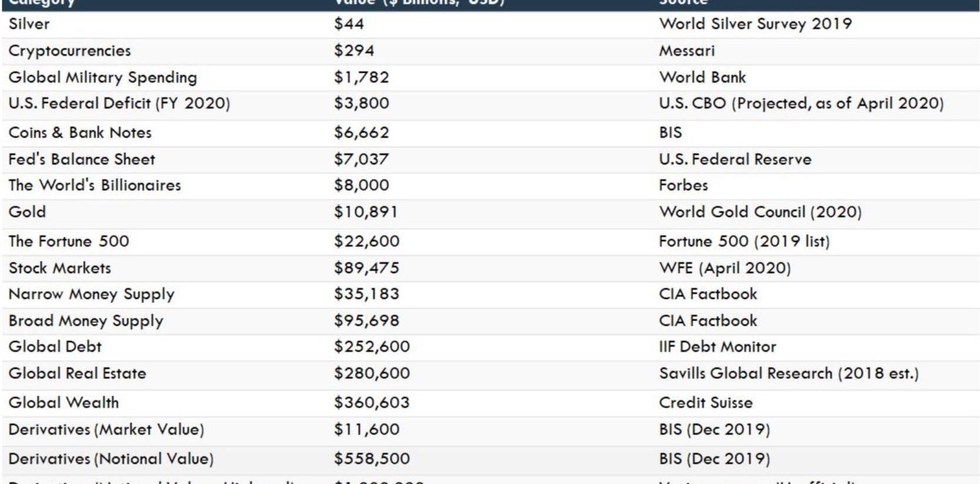This screenshot has width=980, height=484.
Task: Click the $558,500 notional value cell
Action: click(x=372, y=459)
